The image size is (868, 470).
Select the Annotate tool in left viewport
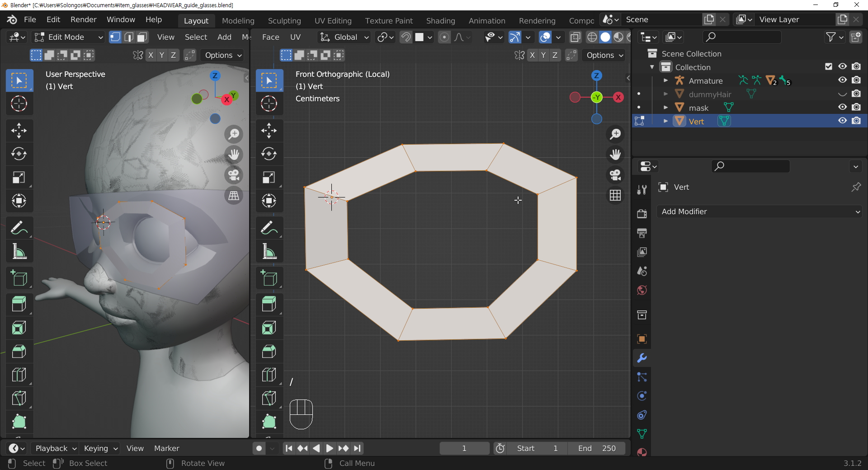(19, 228)
